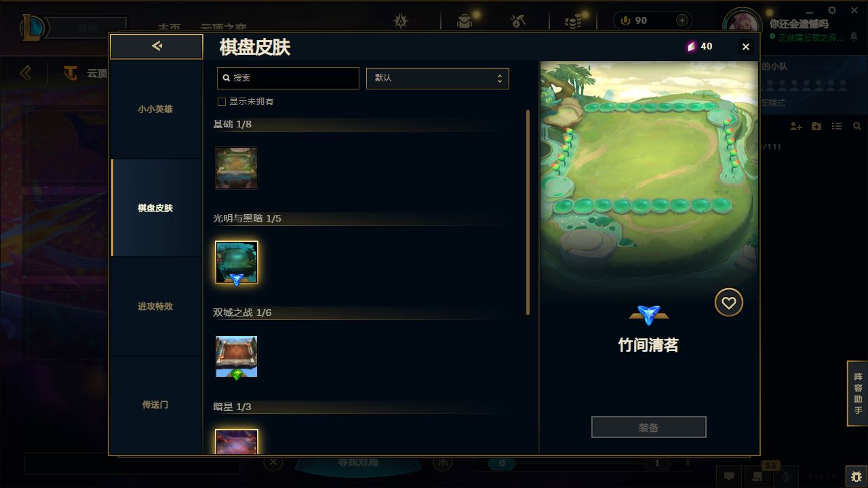Open the bug report icon
Image resolution: width=868 pixels, height=488 pixels.
point(856,476)
